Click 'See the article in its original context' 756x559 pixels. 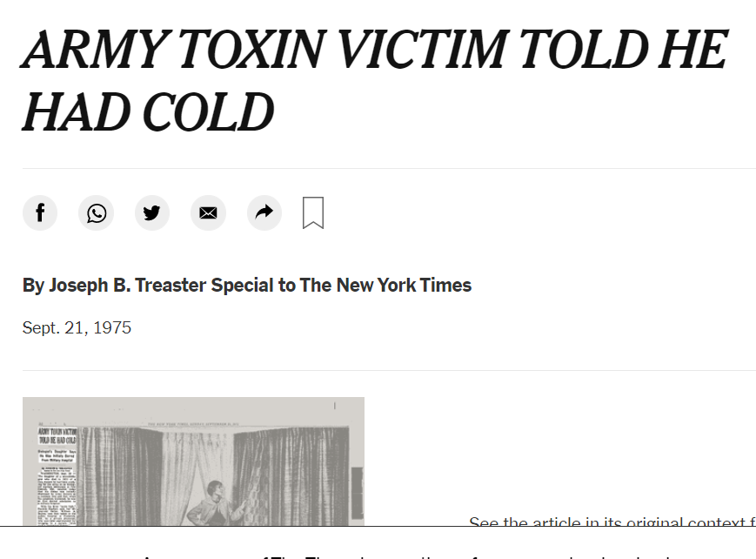609,523
